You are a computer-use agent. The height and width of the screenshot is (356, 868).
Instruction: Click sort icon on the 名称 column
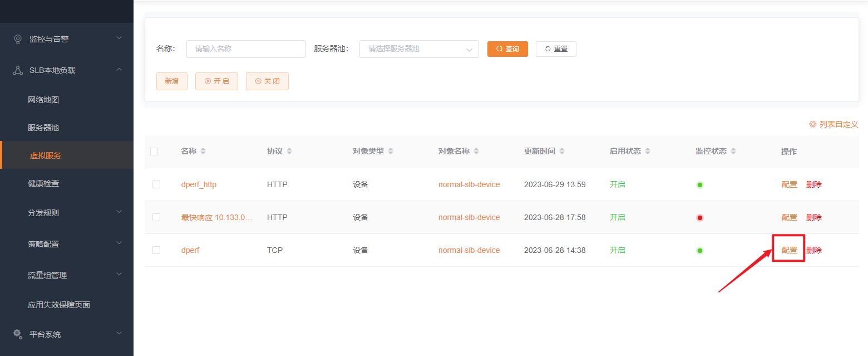click(203, 152)
